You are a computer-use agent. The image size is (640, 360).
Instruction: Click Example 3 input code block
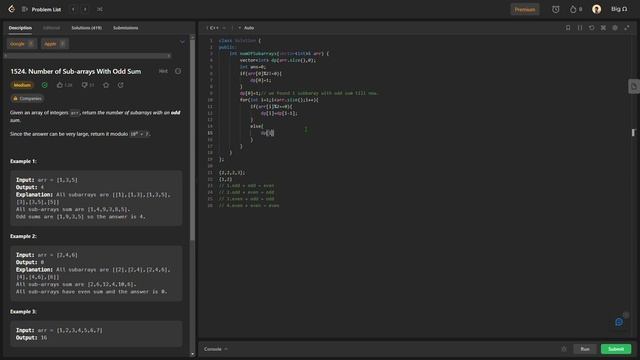tap(96, 334)
